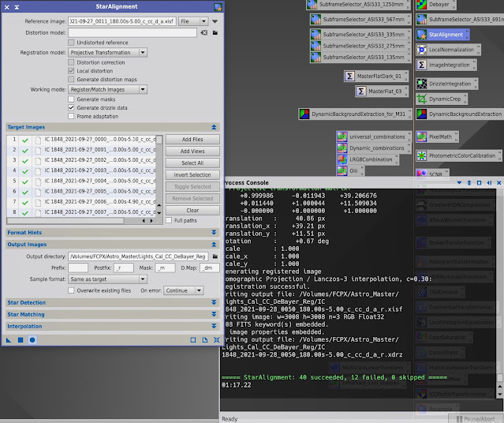Open the ImageIntegration process icon
Screen dimensions: 504x423
[446, 65]
